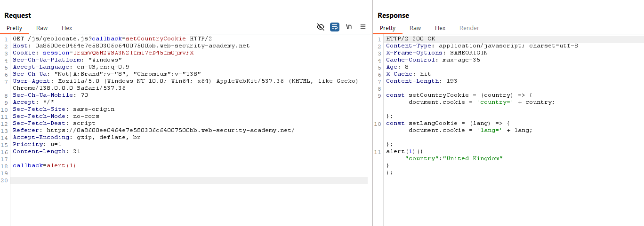
Task: Open the Response Render tab
Action: coord(469,28)
